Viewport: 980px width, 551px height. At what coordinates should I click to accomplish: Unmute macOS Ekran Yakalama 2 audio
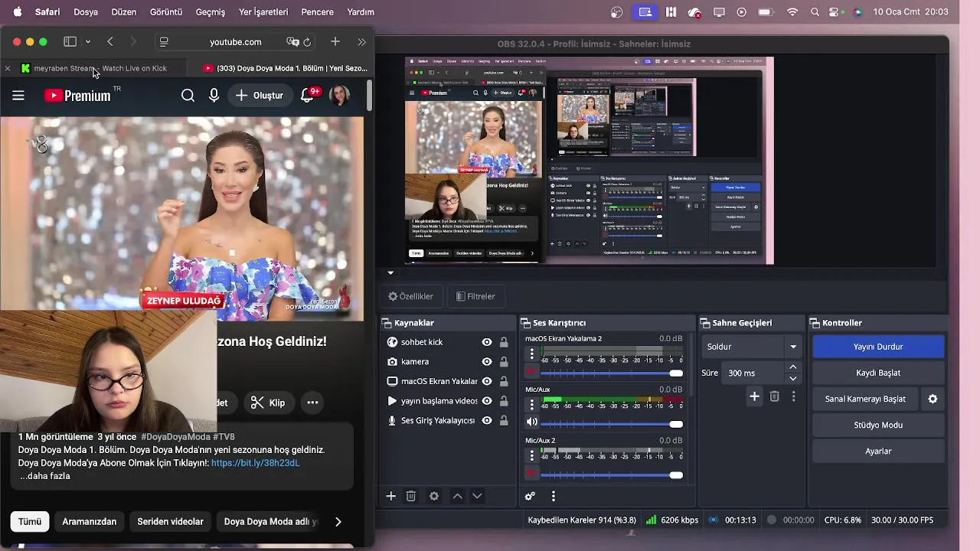click(531, 373)
